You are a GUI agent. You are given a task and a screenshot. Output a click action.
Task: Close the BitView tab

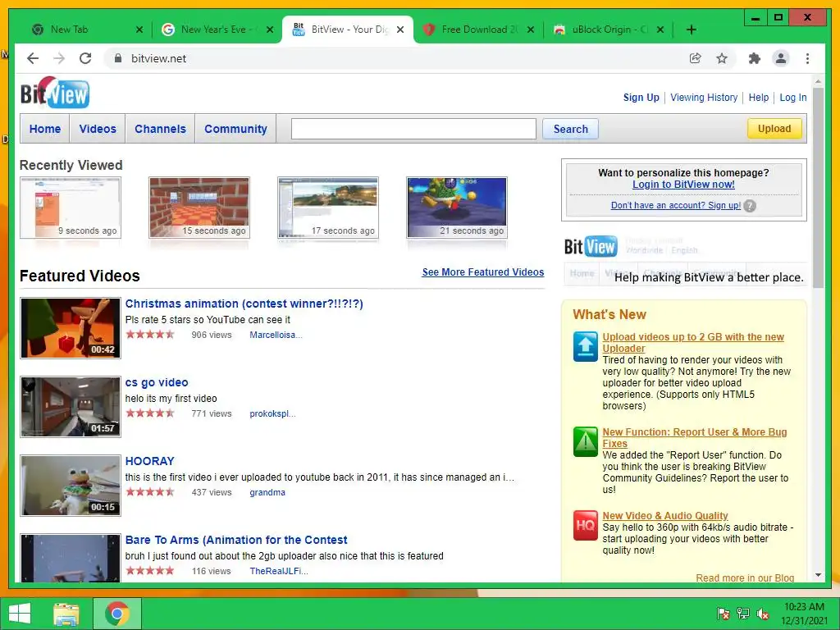coord(400,30)
